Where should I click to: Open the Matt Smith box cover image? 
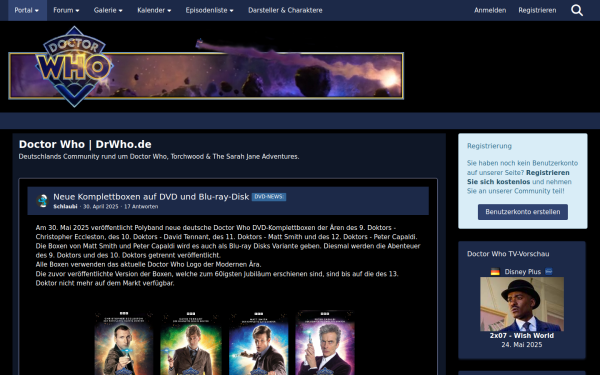[258, 343]
